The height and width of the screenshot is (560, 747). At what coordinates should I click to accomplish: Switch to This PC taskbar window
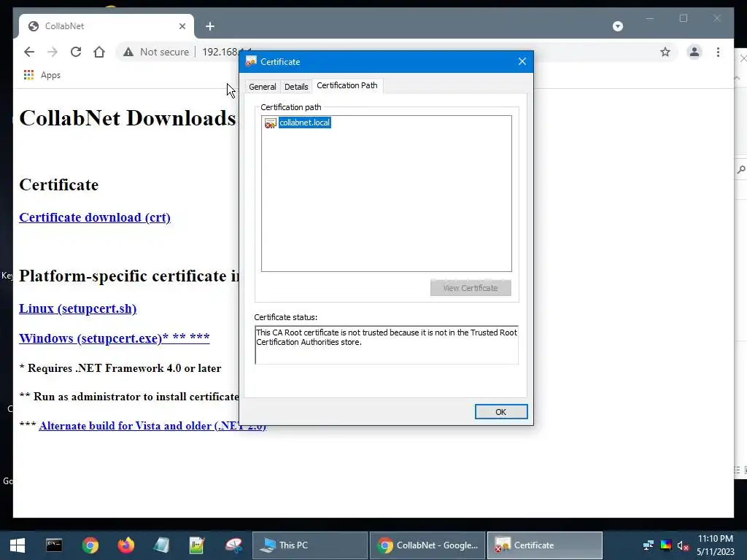click(309, 545)
